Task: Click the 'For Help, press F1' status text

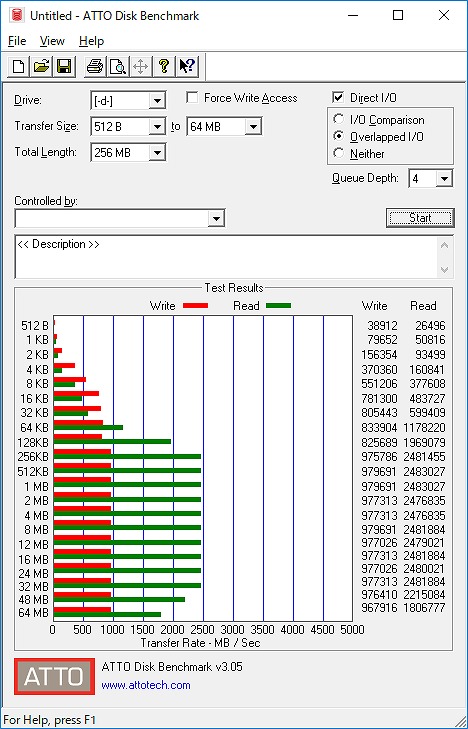Action: click(49, 720)
